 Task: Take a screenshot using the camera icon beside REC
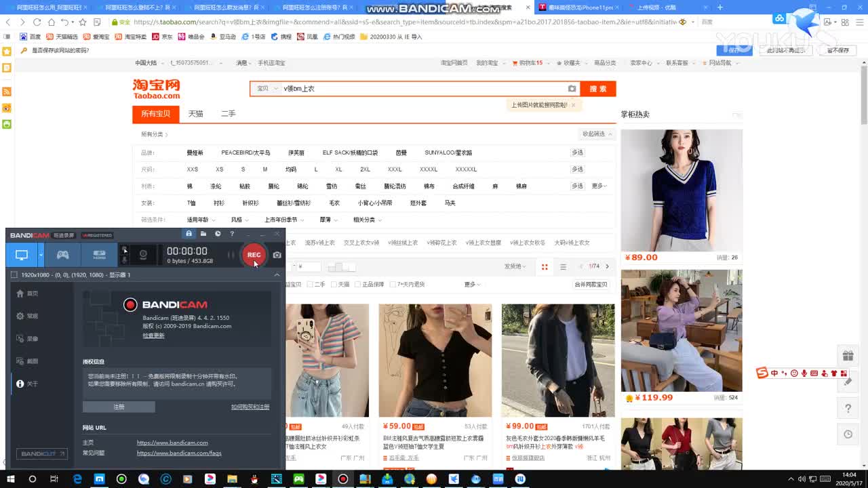276,255
